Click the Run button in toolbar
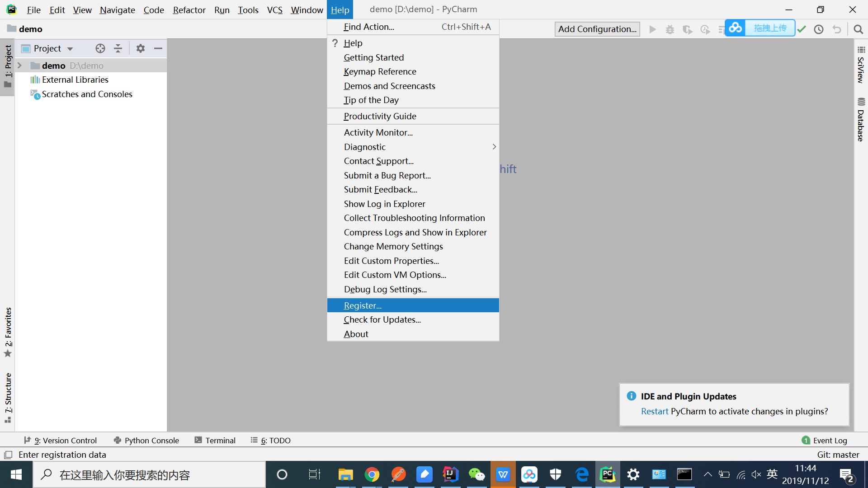 pyautogui.click(x=652, y=28)
